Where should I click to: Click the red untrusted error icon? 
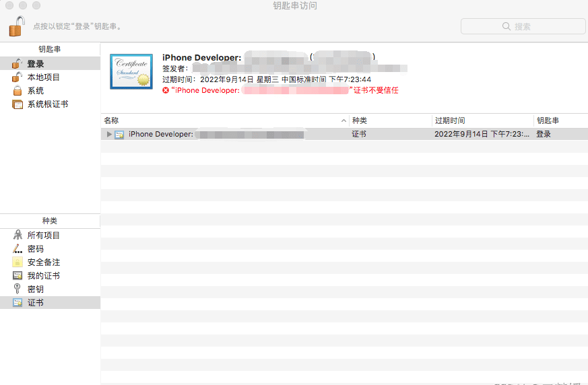pyautogui.click(x=166, y=90)
